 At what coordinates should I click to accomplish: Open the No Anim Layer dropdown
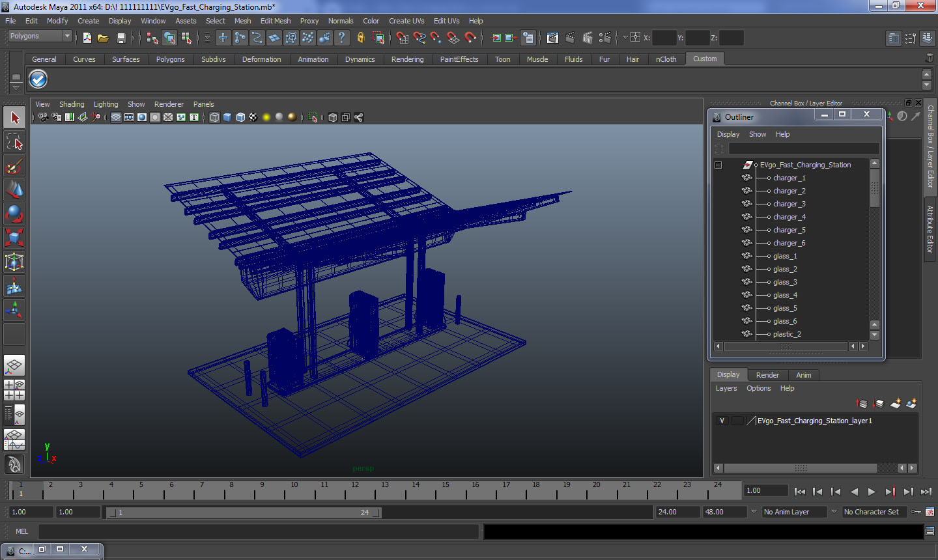coord(795,512)
